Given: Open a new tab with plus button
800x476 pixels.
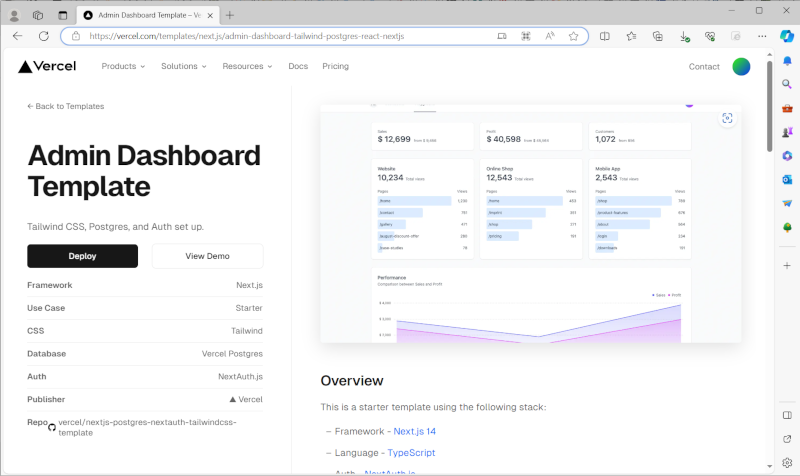Looking at the screenshot, I should coord(230,15).
